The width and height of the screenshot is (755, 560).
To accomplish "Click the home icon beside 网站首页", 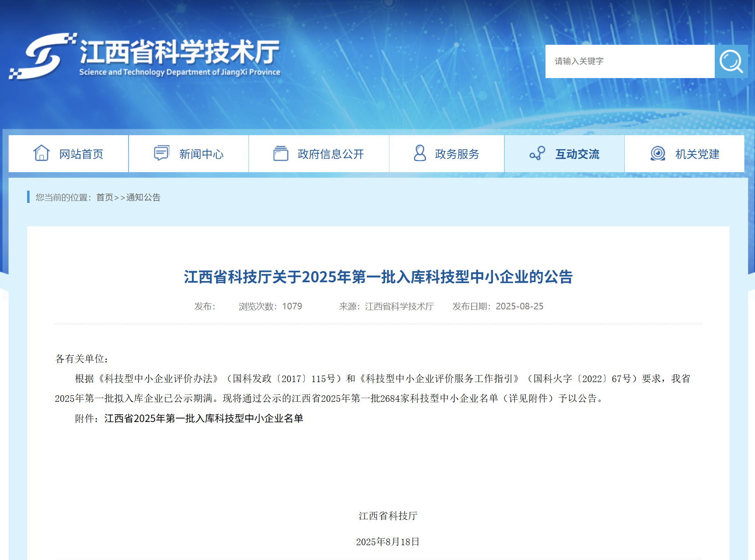I will point(41,153).
